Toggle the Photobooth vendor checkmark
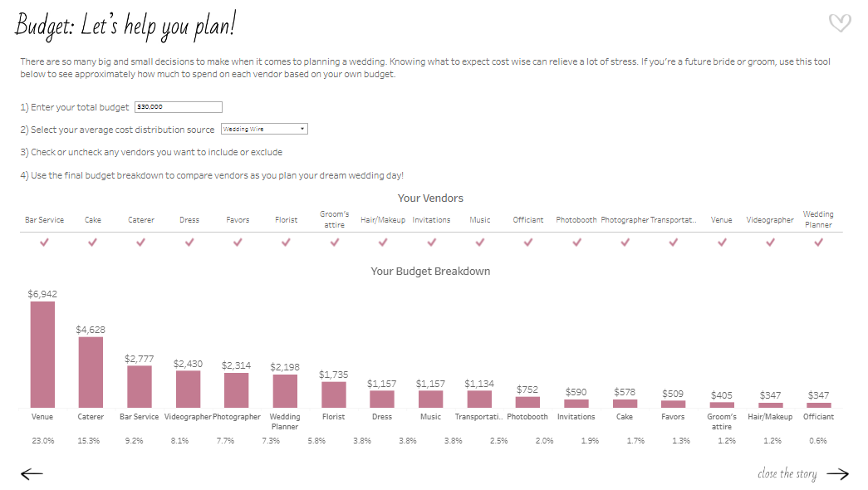The width and height of the screenshot is (868, 490). click(576, 243)
